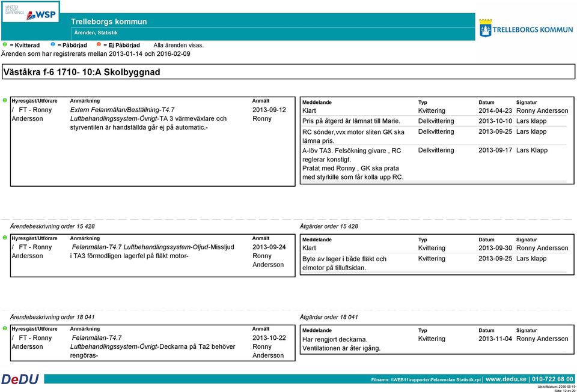The width and height of the screenshot is (577, 392).
Task: Click the red Ej Påbörjad legend dot
Action: point(99,44)
